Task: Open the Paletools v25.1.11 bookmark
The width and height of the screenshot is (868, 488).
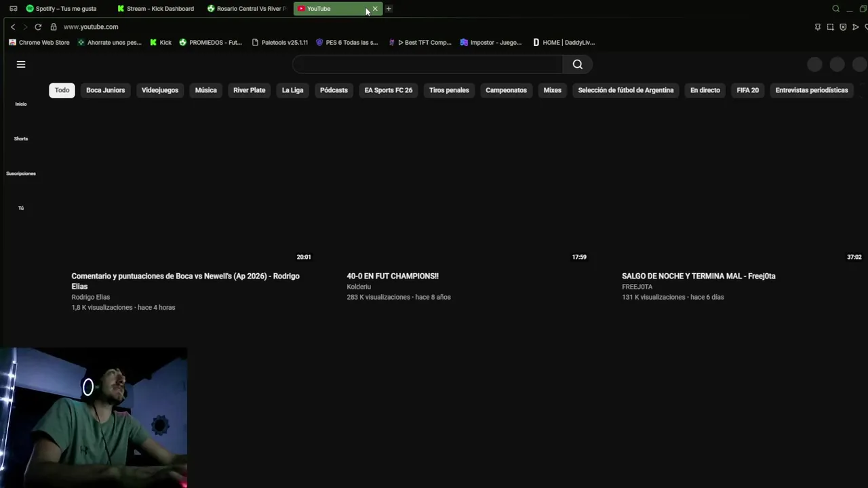Action: click(x=279, y=43)
